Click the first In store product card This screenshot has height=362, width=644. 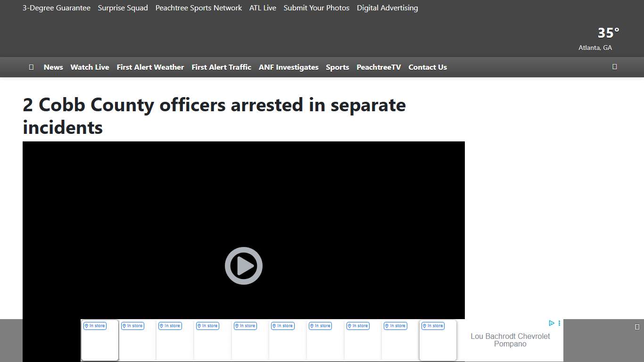pos(99,340)
